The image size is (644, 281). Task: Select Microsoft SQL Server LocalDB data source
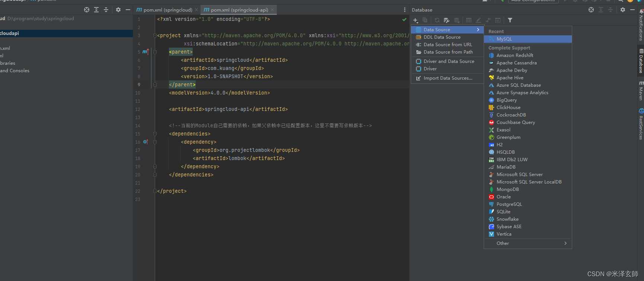528,182
